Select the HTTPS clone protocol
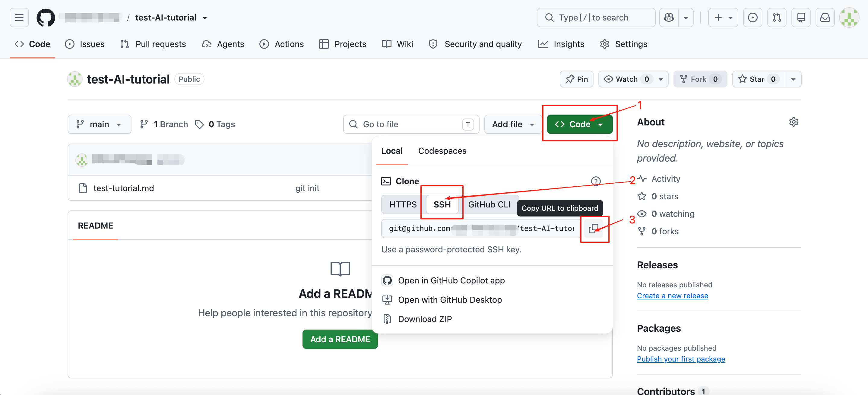This screenshot has height=395, width=868. pyautogui.click(x=403, y=204)
